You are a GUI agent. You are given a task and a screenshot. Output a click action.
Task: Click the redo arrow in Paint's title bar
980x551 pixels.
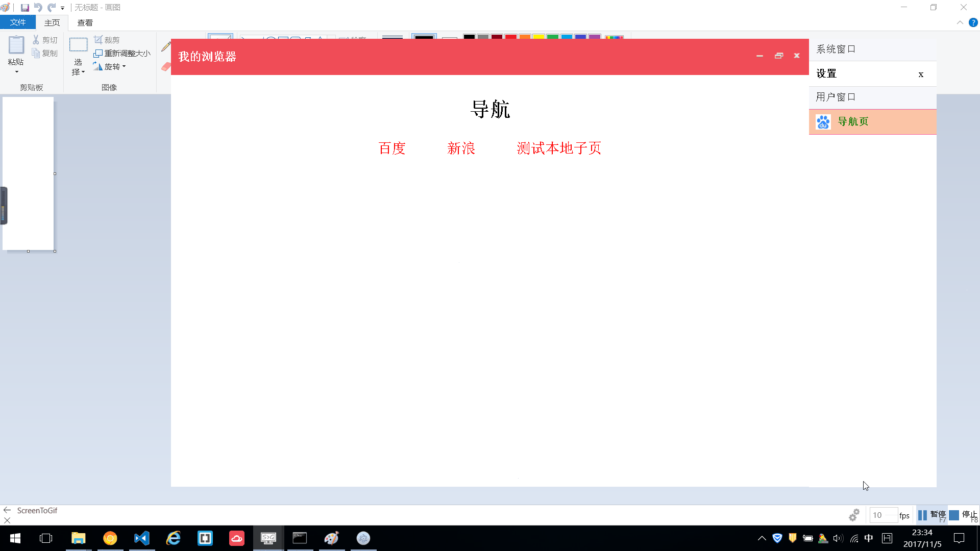[x=52, y=8]
